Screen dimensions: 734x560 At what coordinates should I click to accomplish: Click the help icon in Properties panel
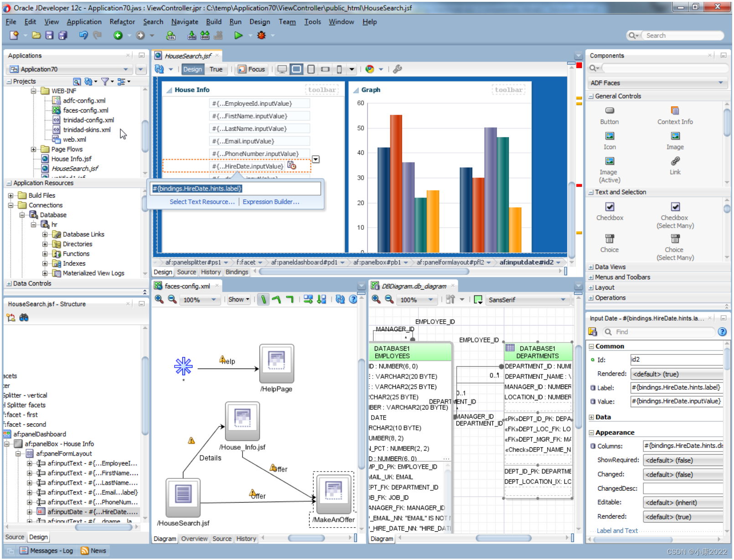pos(722,332)
